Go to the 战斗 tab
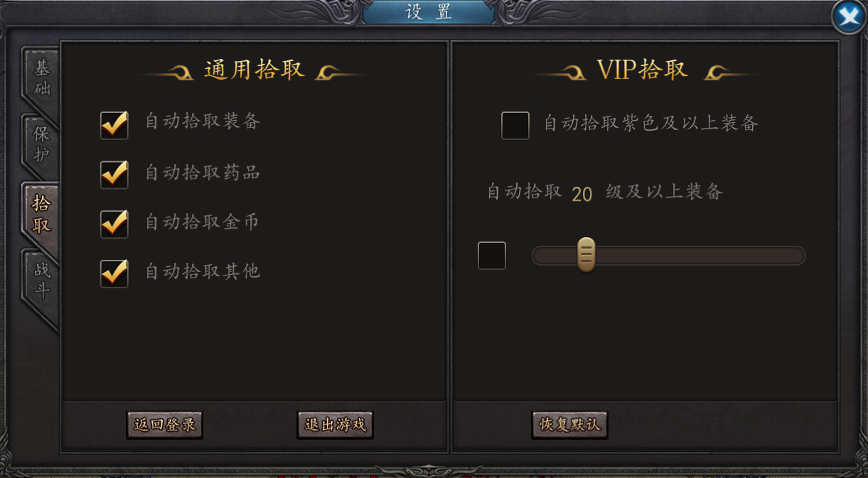This screenshot has width=868, height=478. (42, 281)
